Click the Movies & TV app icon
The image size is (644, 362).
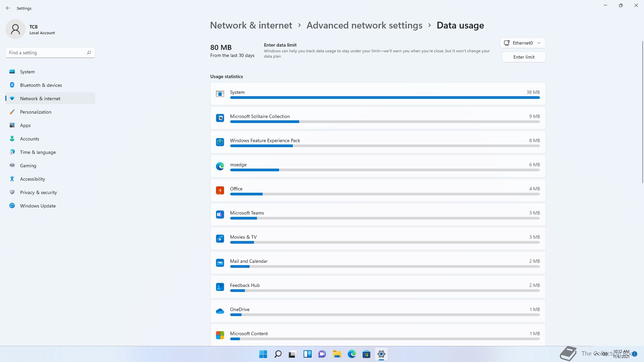220,239
